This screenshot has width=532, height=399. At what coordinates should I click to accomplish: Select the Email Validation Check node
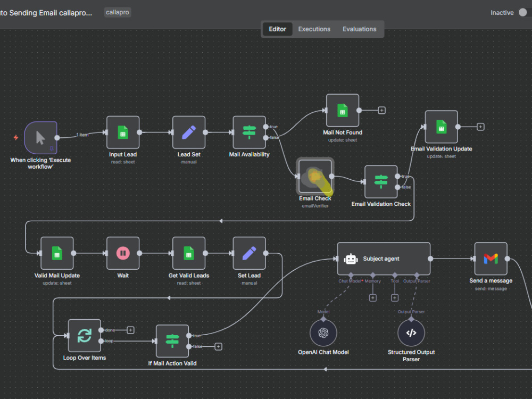coord(381,181)
